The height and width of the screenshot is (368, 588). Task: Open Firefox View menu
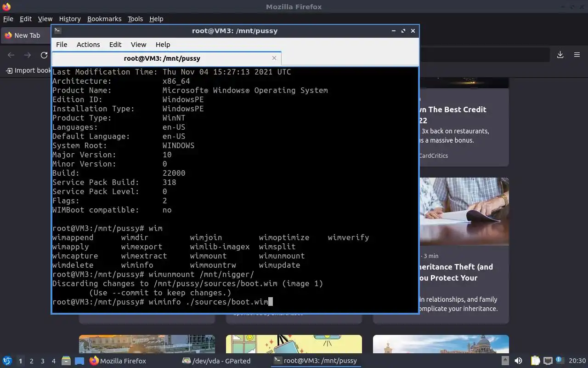45,19
